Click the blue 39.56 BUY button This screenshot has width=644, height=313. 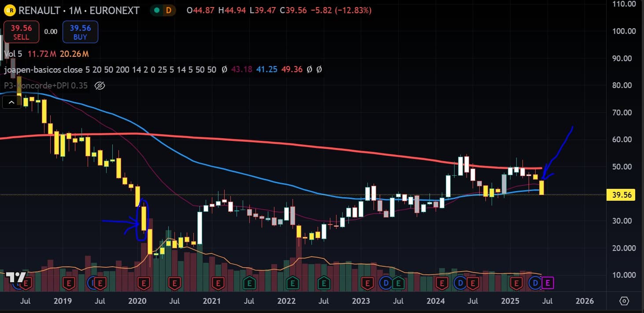[x=80, y=32]
